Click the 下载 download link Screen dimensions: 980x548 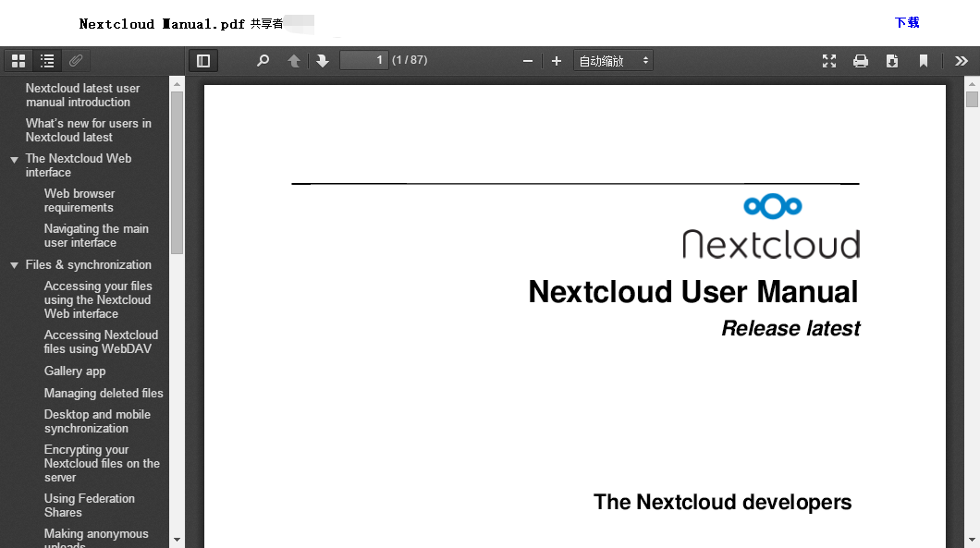[907, 22]
